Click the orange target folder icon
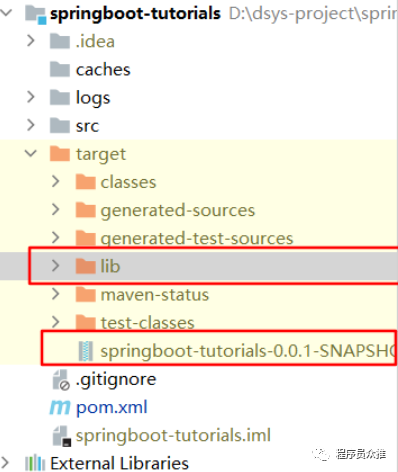The height and width of the screenshot is (472, 398). point(60,154)
